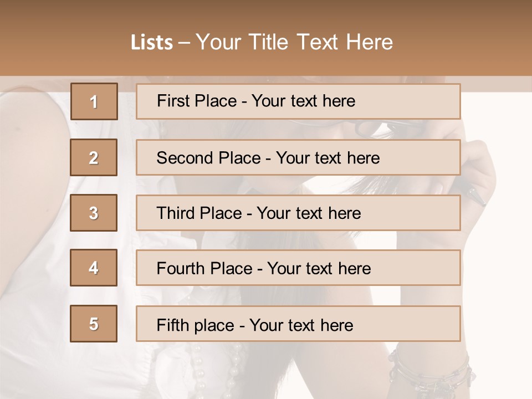Select 'Your Title Text Here' title text
Image resolution: width=532 pixels, height=399 pixels.
(x=294, y=42)
